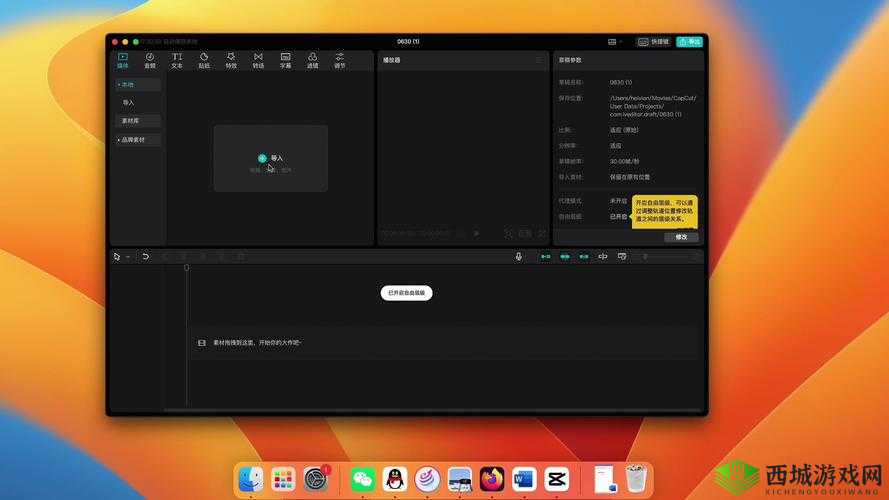Viewport: 889px width, 500px height.
Task: Open the Captions (字幕) tab
Action: 286,61
